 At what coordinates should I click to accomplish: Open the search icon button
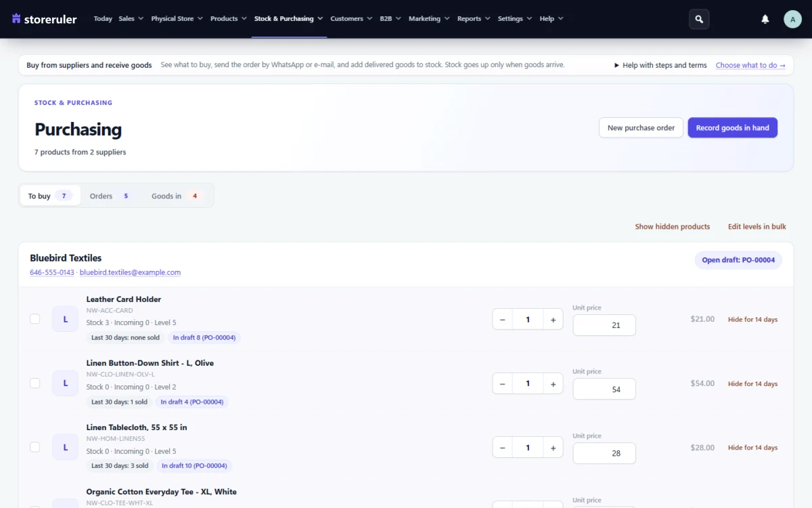(x=699, y=19)
